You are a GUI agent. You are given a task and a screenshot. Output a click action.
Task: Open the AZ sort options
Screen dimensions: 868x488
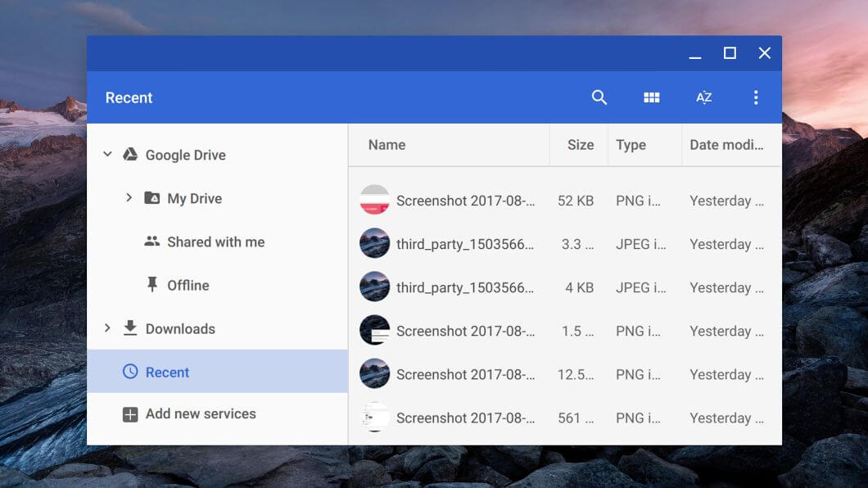(x=703, y=97)
